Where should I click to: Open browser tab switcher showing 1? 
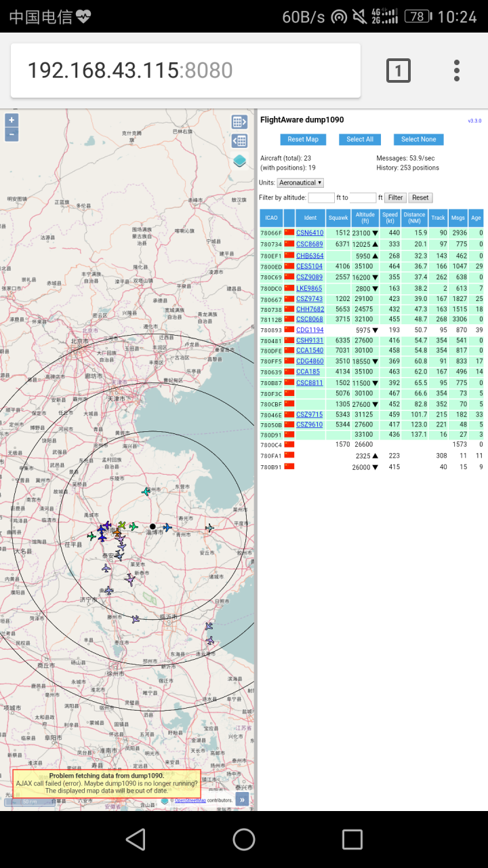coord(399,71)
